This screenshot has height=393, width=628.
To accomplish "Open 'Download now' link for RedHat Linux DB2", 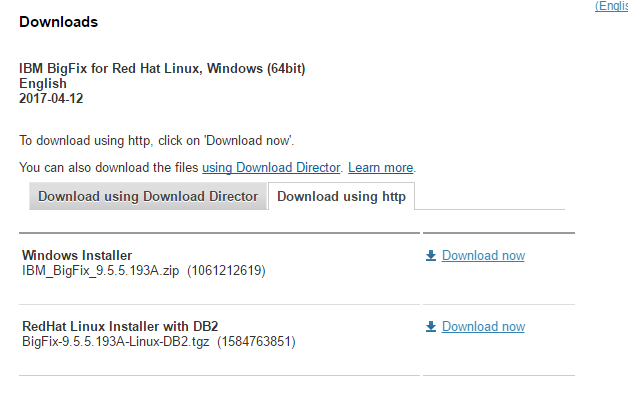I will click(x=483, y=326).
